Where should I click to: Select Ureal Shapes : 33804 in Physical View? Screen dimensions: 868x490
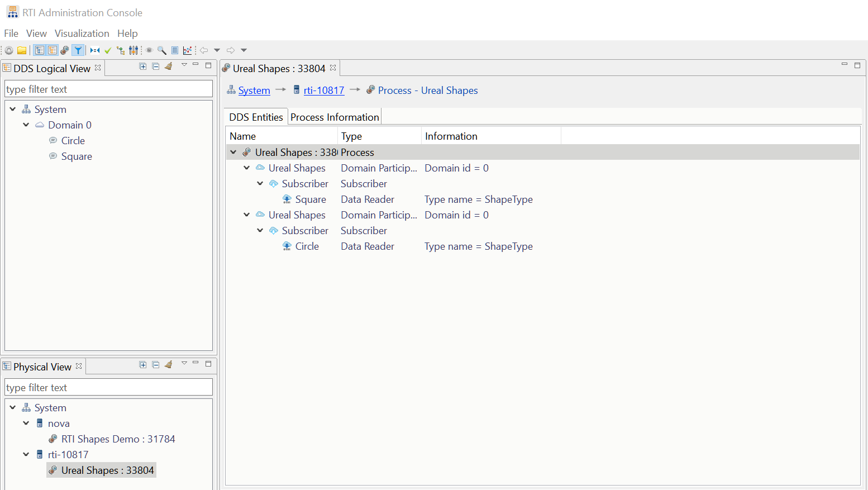[107, 470]
